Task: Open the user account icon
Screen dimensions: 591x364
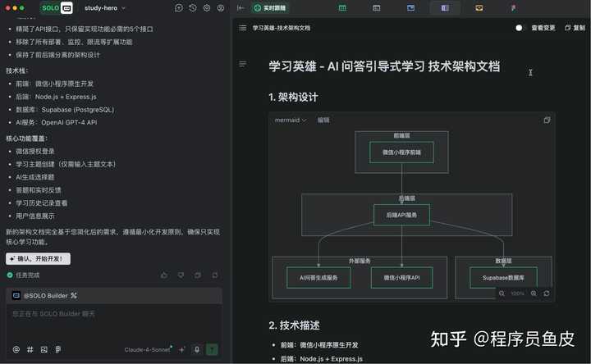Action: (221, 8)
